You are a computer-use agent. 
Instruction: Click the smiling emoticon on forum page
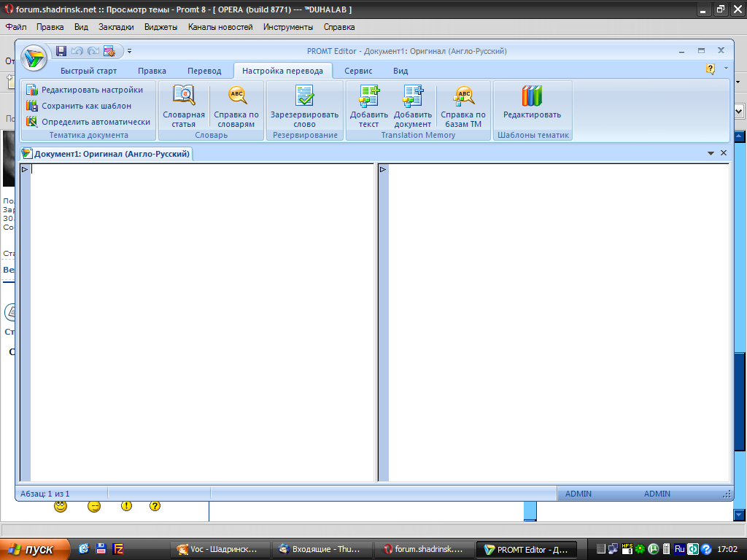[x=61, y=506]
